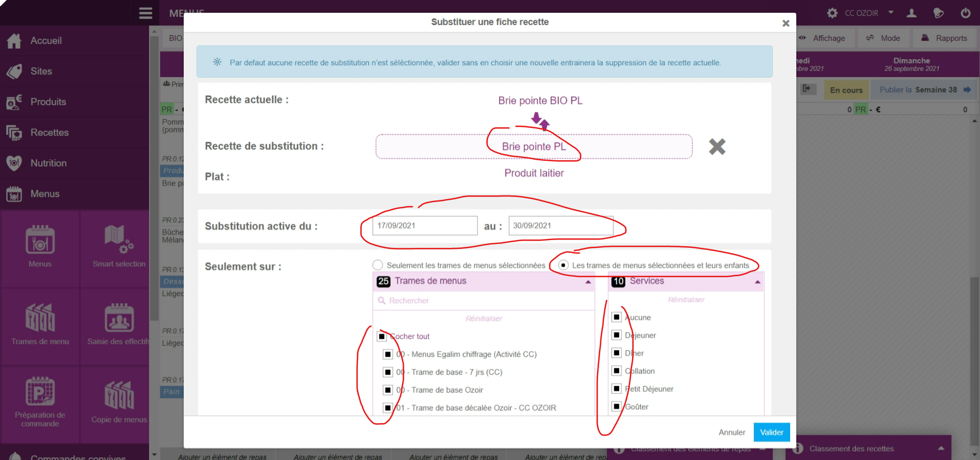Viewport: 980px width, 460px height.
Task: Remove the substitution recipe with the X icon
Action: [717, 147]
